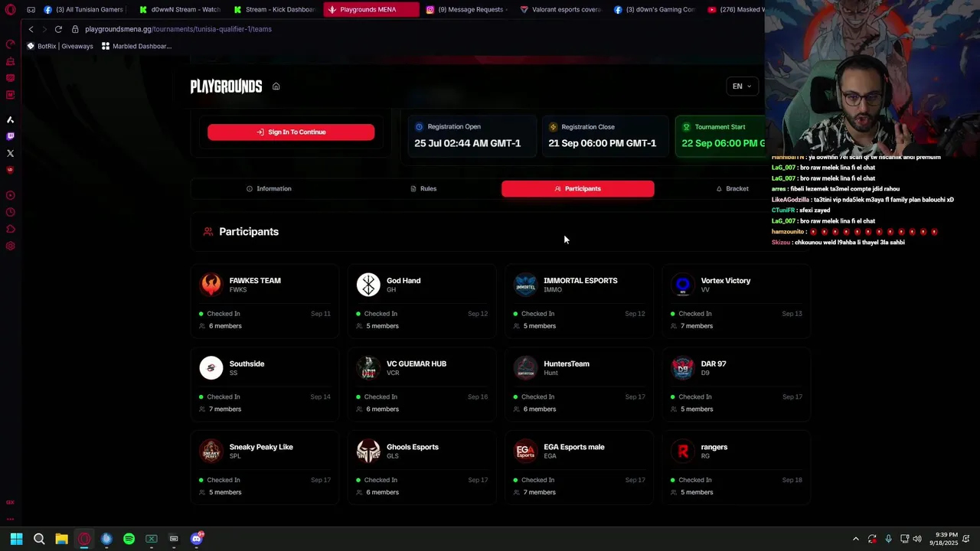Viewport: 980px width, 551px height.
Task: Open Windows Start menu
Action: click(x=16, y=539)
